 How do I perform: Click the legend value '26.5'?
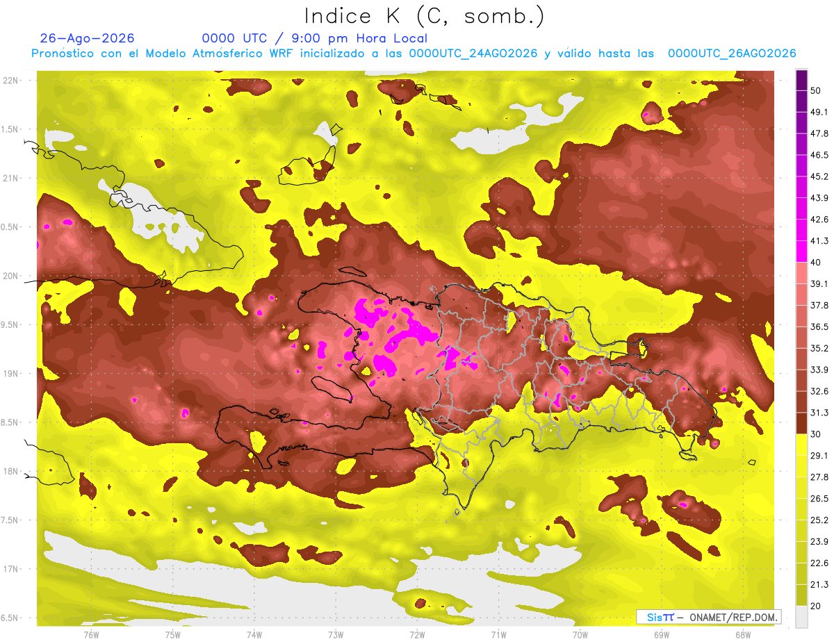coord(819,499)
